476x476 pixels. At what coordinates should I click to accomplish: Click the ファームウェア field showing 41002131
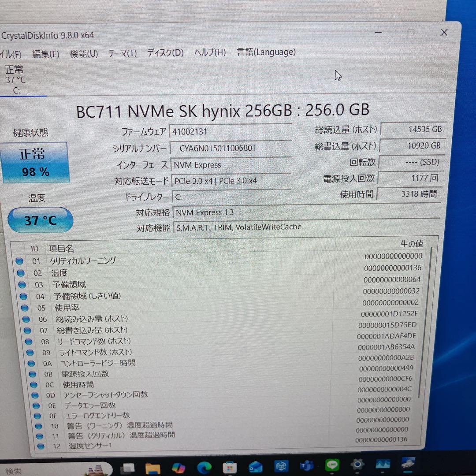point(231,132)
